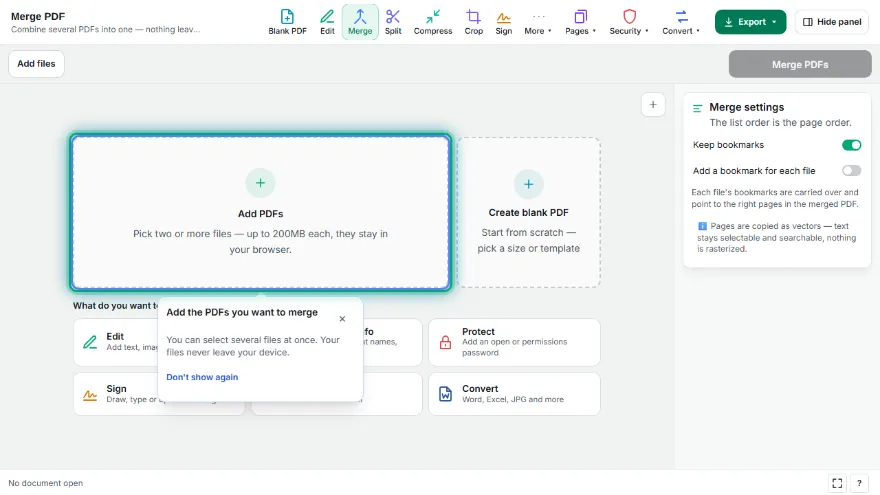
Task: Close the merge tip popup
Action: [342, 319]
